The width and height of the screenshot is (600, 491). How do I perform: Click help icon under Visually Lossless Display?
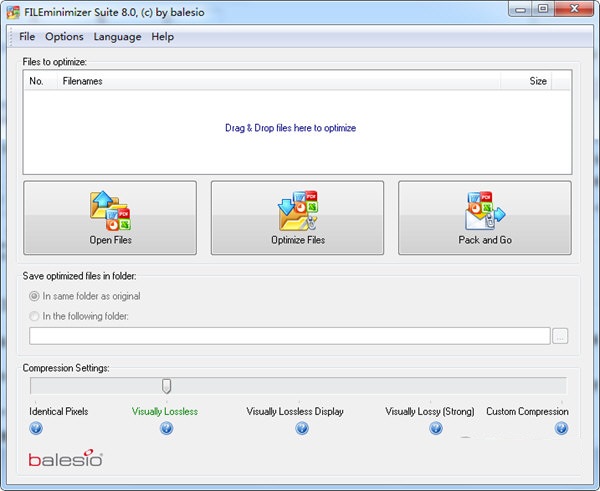click(302, 428)
